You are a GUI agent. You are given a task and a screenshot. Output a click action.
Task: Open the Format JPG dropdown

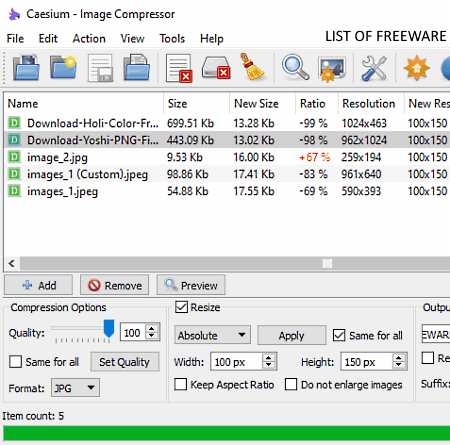[x=75, y=388]
